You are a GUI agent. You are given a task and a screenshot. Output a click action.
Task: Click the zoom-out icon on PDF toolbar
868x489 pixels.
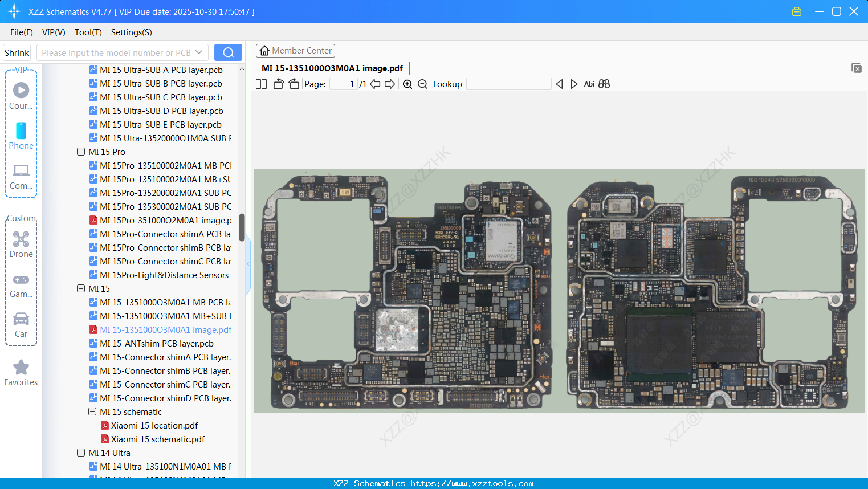pos(422,84)
